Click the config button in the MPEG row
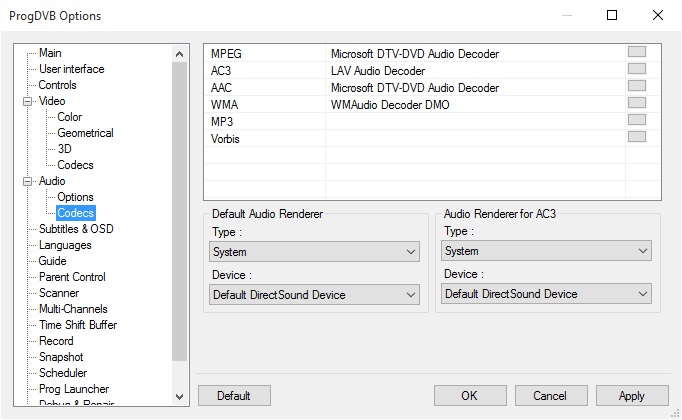682x420 pixels. point(636,52)
